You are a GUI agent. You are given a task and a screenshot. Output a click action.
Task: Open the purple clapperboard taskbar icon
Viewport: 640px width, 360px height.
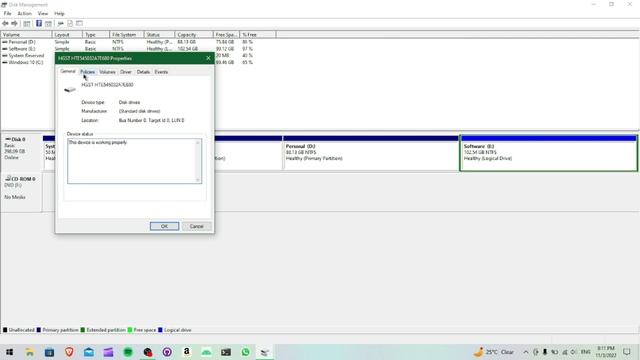[x=108, y=352]
